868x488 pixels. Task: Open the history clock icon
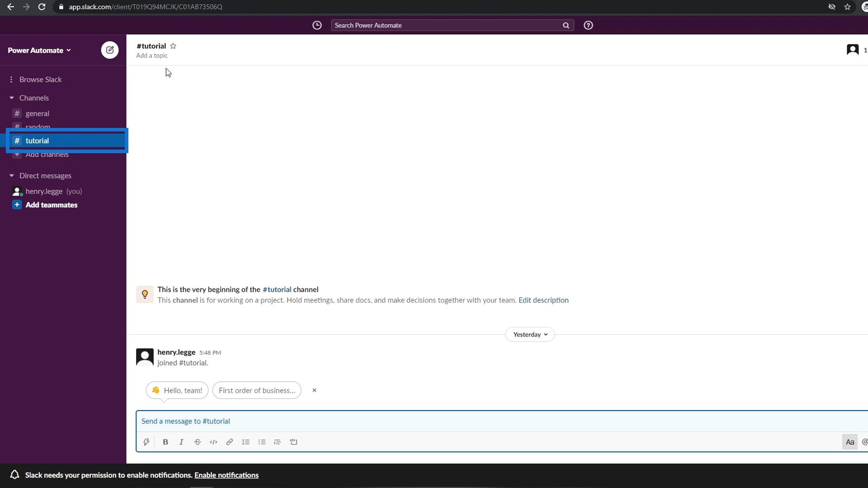tap(317, 25)
